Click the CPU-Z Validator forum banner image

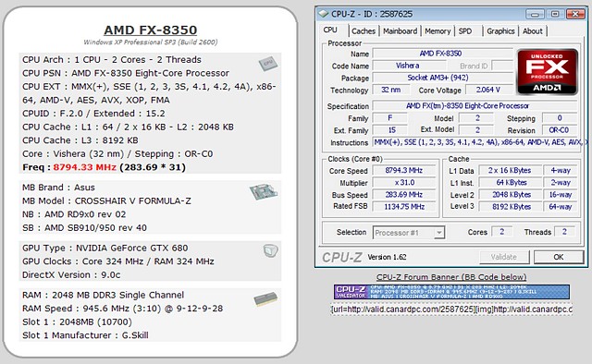coord(451,292)
